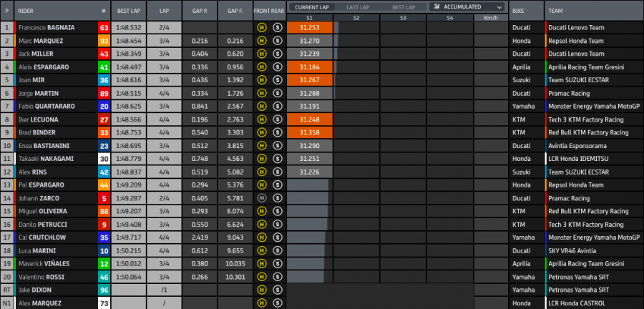The height and width of the screenshot is (309, 644).
Task: Click number 41 green badge for Espargaro
Action: click(104, 67)
